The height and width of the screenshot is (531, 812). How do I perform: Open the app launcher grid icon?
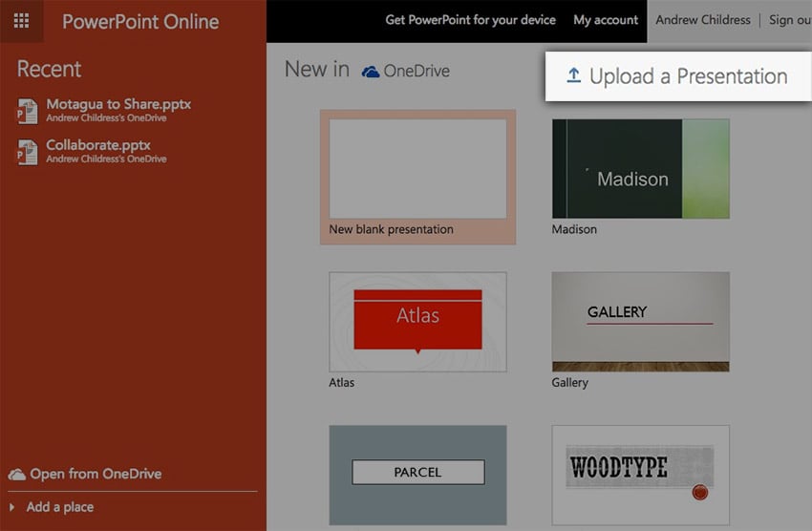pyautogui.click(x=21, y=21)
